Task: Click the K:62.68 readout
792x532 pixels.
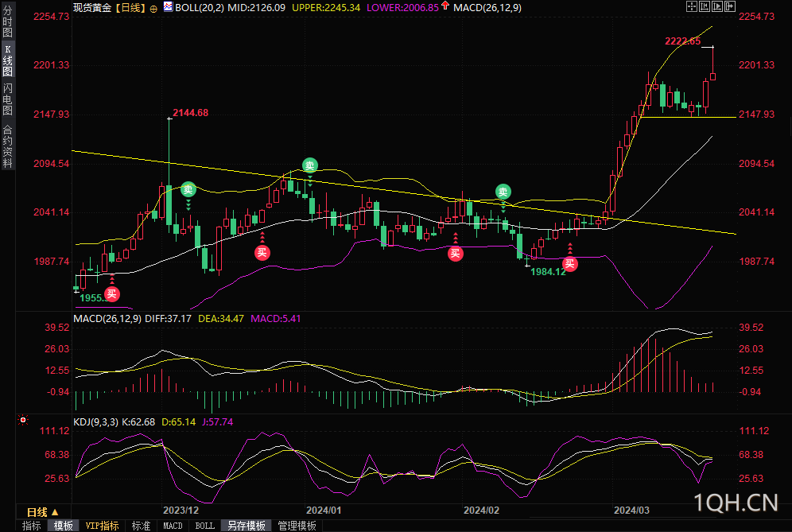Action: tap(138, 421)
